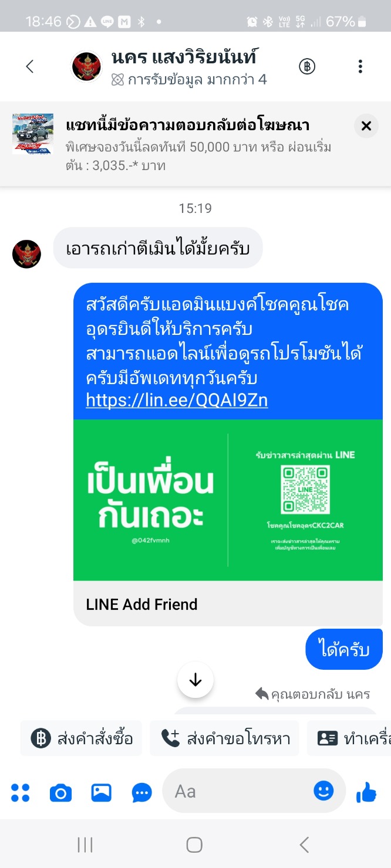Open the photo gallery icon
Viewport: 391px width, 868px height.
point(102,793)
